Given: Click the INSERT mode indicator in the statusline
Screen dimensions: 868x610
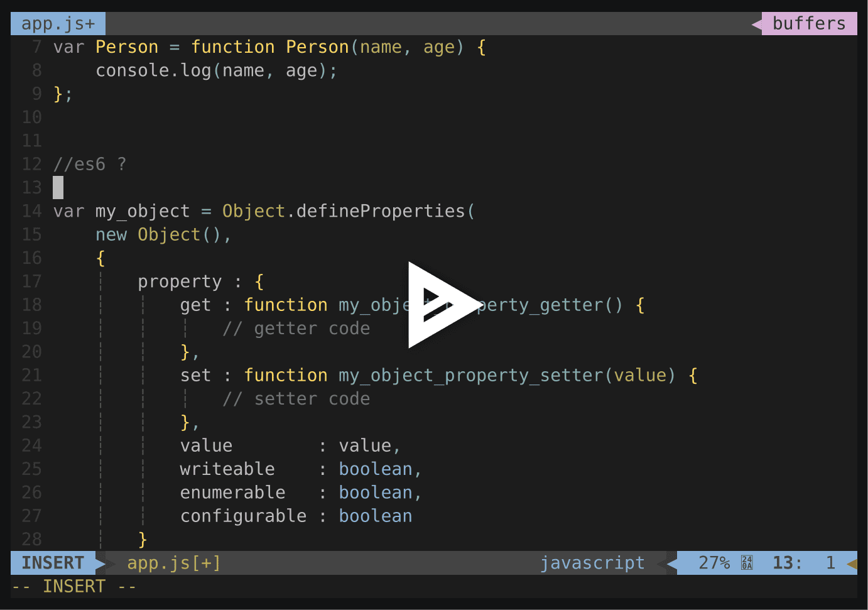Looking at the screenshot, I should click(52, 563).
